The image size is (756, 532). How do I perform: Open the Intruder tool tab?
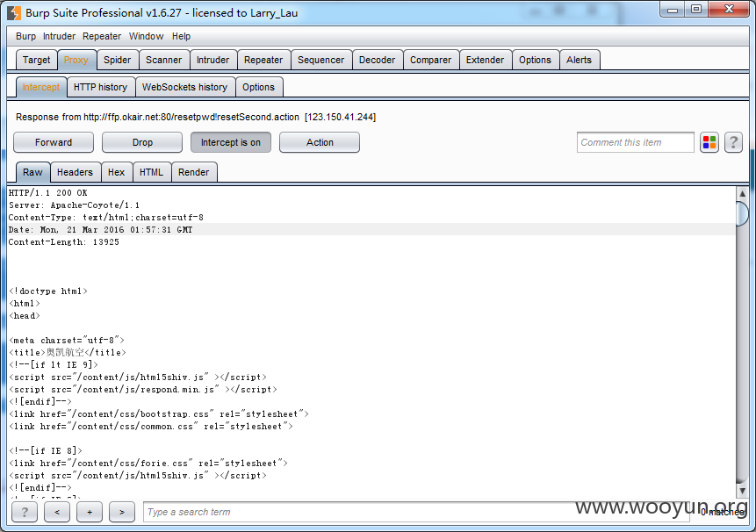coord(212,60)
